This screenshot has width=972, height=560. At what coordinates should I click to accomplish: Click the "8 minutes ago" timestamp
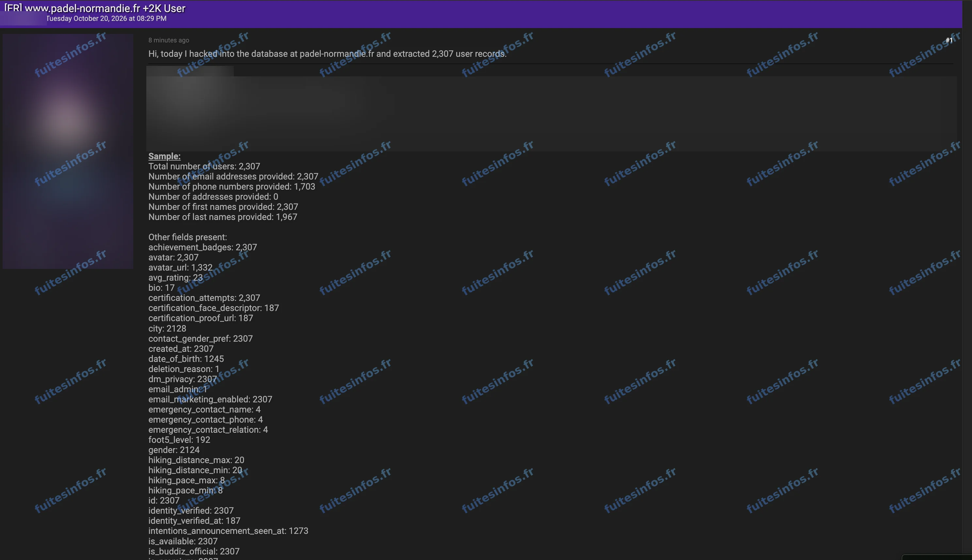coord(169,40)
